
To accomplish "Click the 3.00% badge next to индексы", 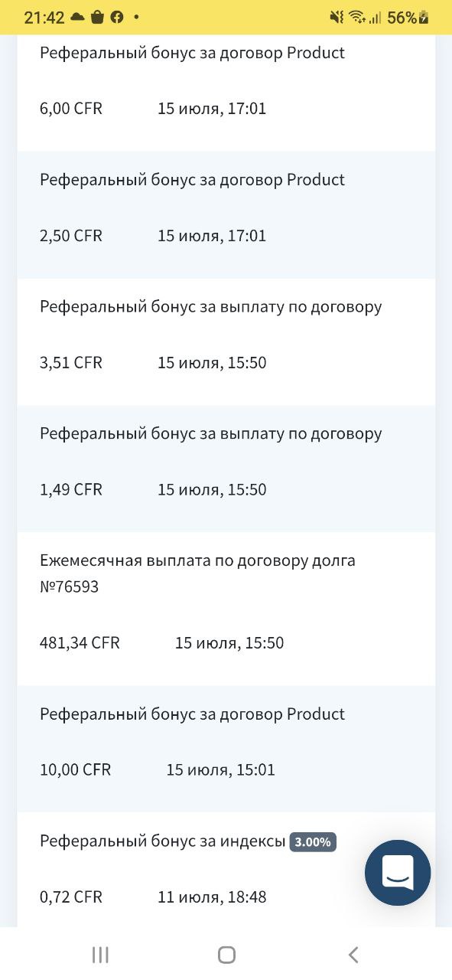I will pos(313,842).
